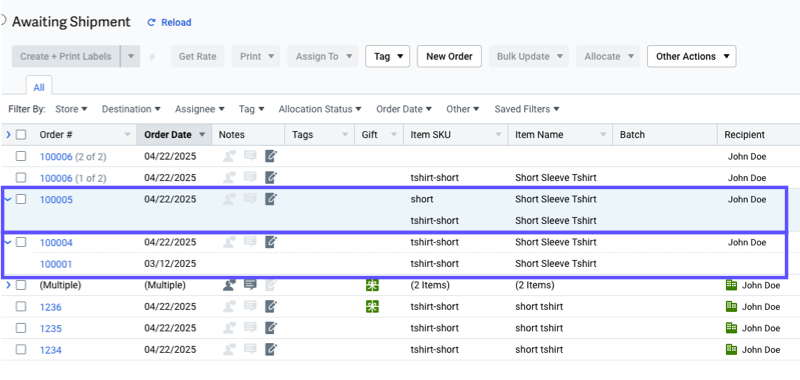800x380 pixels.
Task: Open the Bulk Update dropdown button
Action: pos(529,57)
